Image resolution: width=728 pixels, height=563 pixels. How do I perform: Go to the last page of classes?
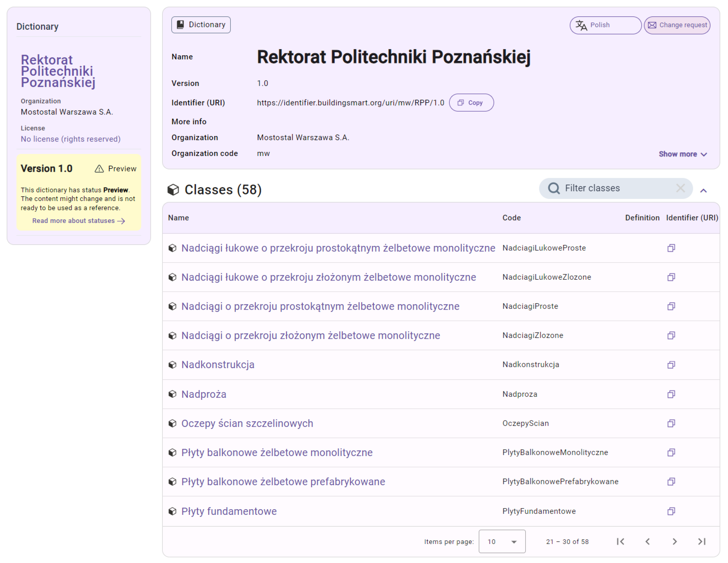pos(702,541)
